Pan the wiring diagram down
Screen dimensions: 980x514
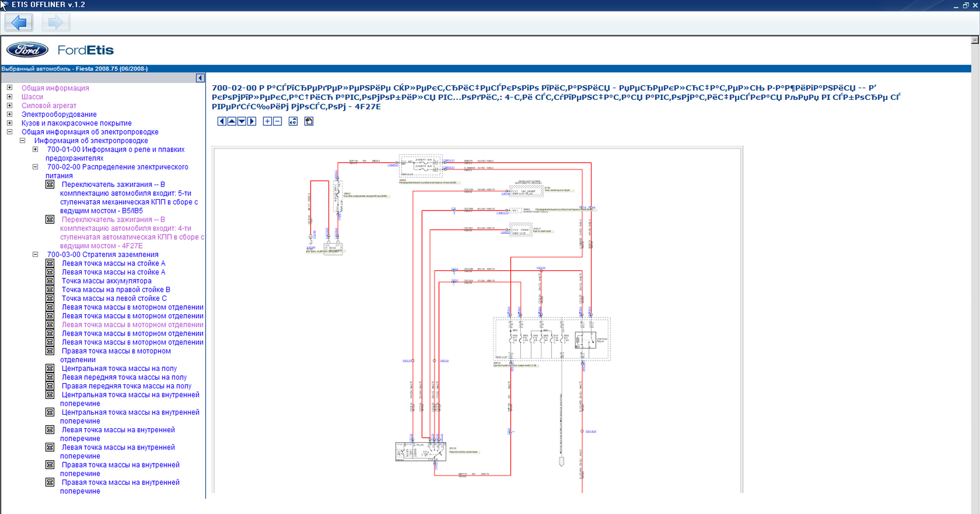[242, 121]
